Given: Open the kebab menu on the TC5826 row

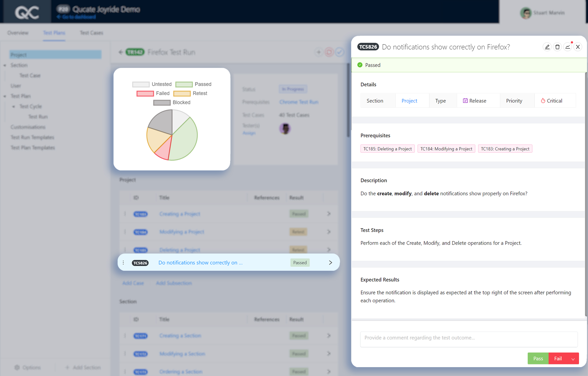Looking at the screenshot, I should point(123,262).
